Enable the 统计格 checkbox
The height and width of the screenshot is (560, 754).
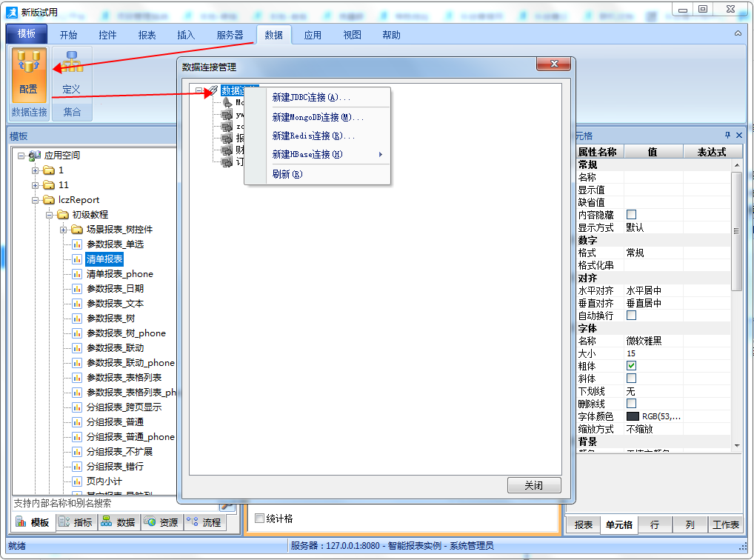[x=259, y=519]
